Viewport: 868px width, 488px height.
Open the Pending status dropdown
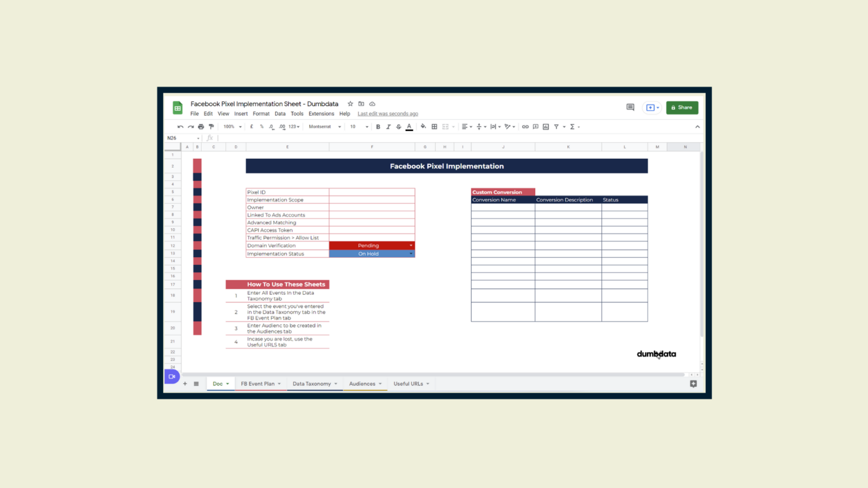[411, 245]
